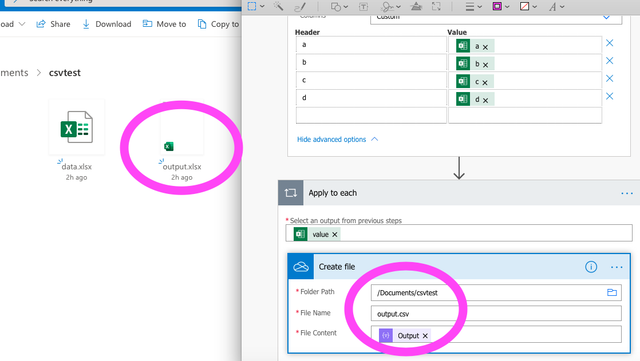This screenshot has height=361, width=640.
Task: Open the folder picker icon
Action: click(x=612, y=292)
